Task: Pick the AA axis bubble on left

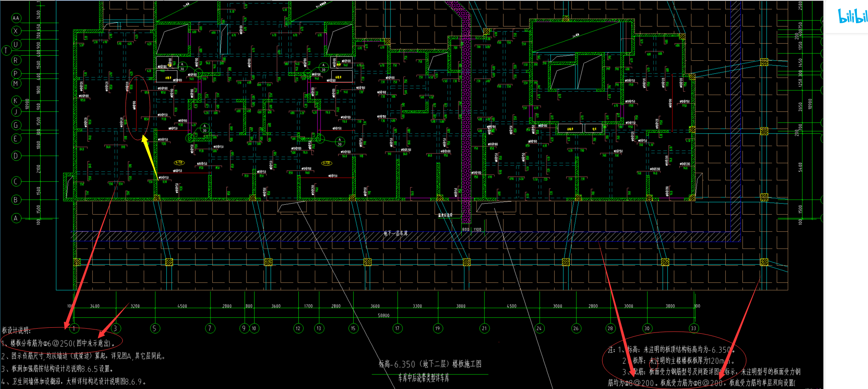Action: point(16,18)
